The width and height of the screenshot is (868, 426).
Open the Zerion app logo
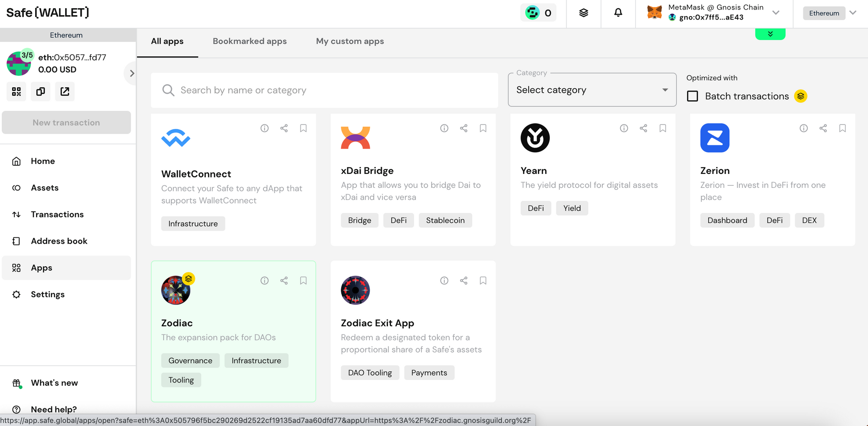tap(715, 138)
